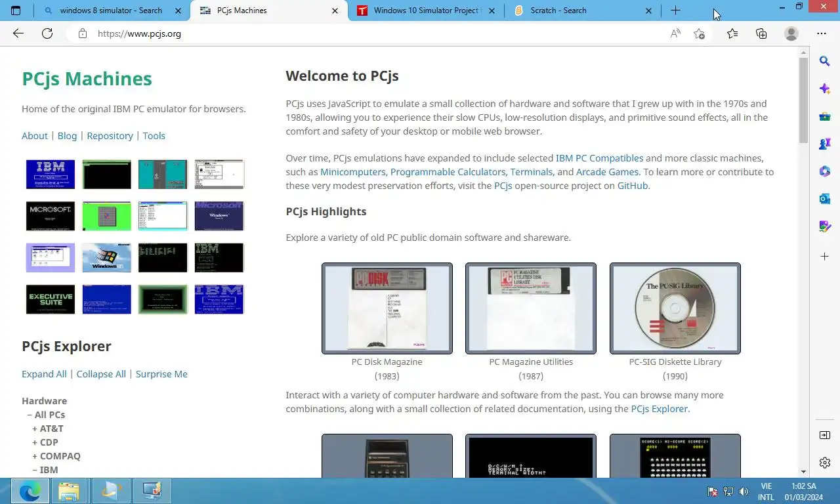Open sidebar settings gear icon

click(825, 463)
